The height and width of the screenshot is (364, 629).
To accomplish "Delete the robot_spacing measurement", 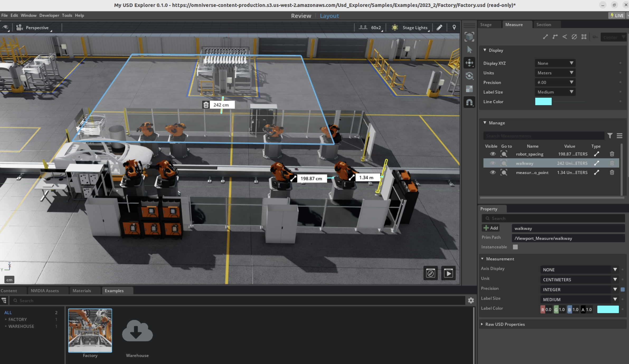I will click(612, 154).
